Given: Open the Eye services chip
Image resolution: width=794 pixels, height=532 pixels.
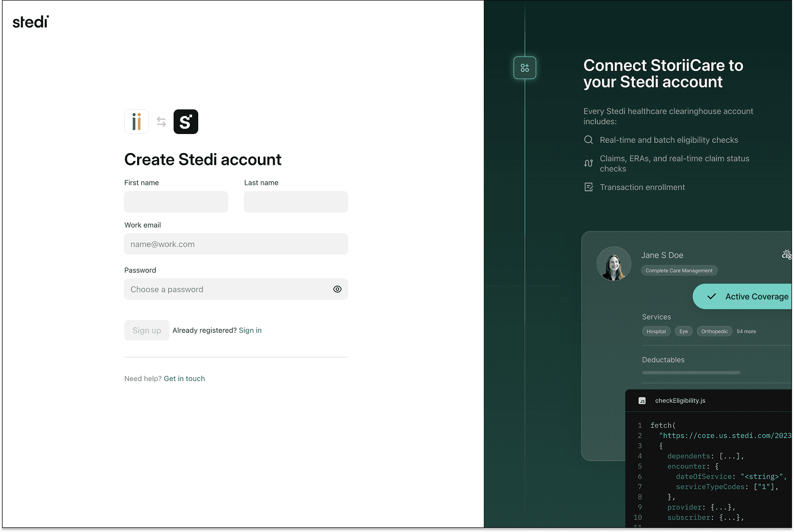Looking at the screenshot, I should 684,331.
